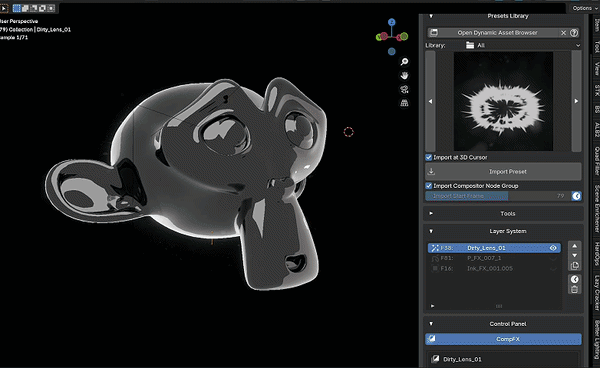
Task: Collapse the Presets Library panel
Action: (x=431, y=16)
